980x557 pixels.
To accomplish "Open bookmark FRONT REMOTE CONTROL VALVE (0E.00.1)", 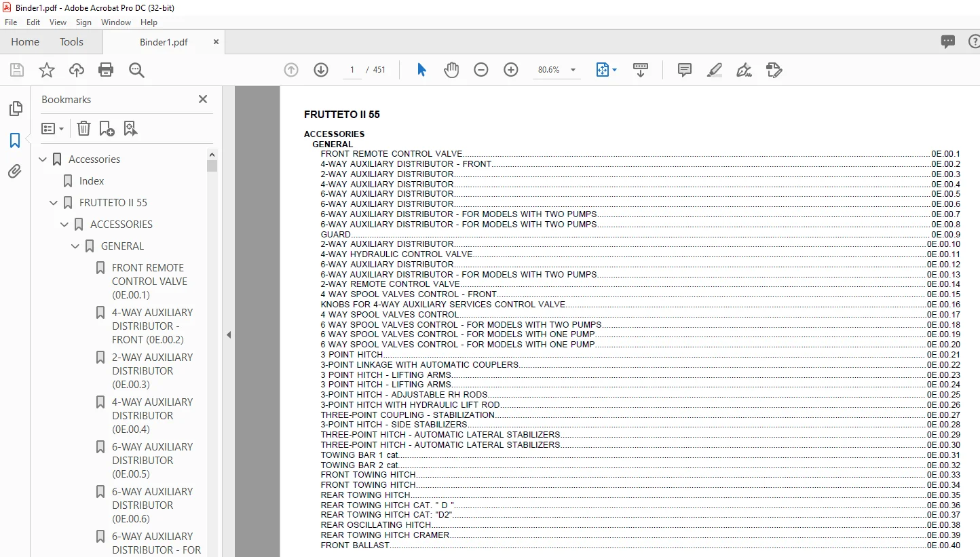I will [x=149, y=282].
